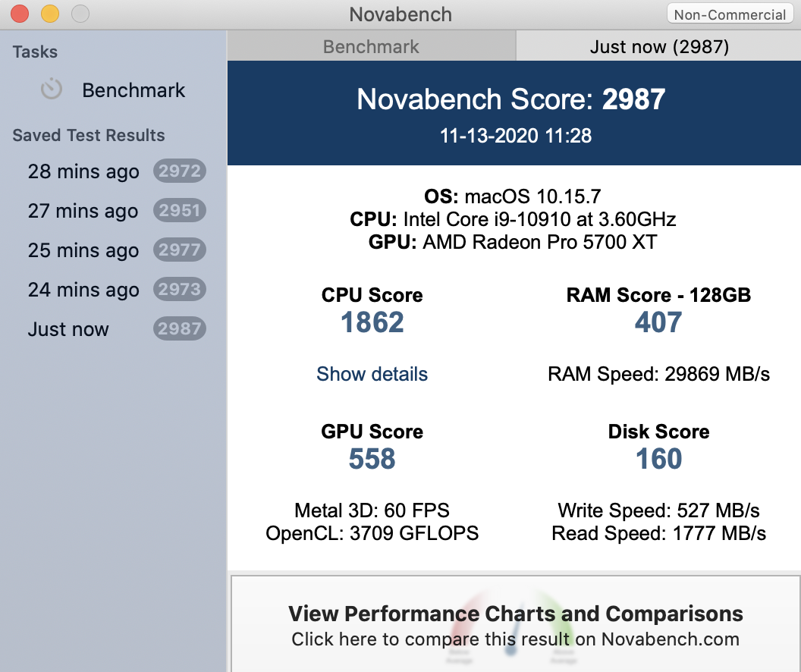
Task: Minimize the Novabench window
Action: 50,14
